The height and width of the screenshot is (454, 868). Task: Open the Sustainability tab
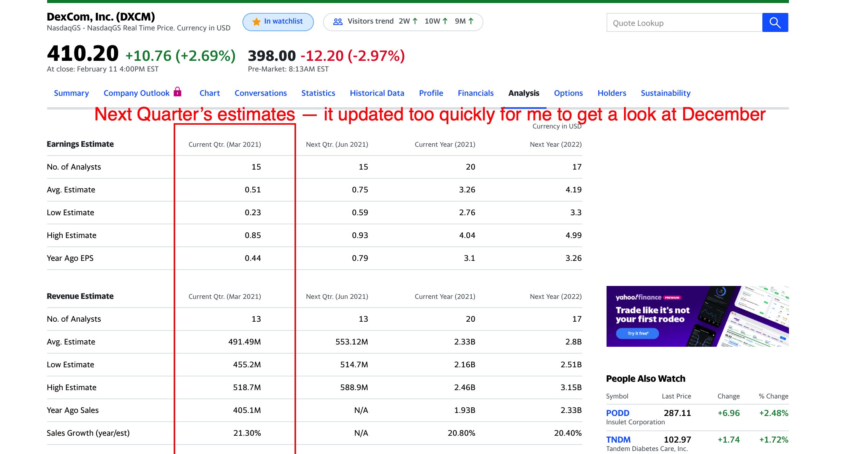(x=666, y=93)
